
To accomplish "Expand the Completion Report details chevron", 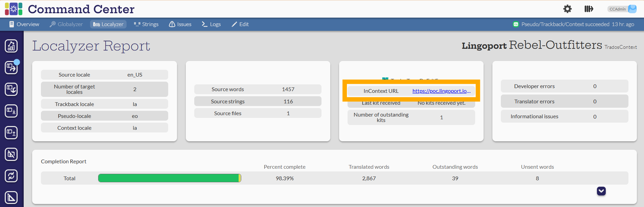I will [601, 191].
